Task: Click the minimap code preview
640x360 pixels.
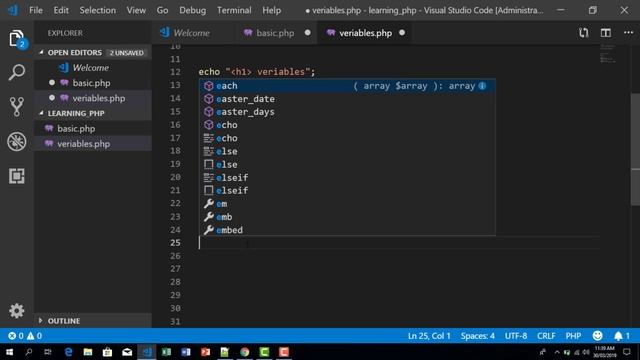Action: coord(607,53)
